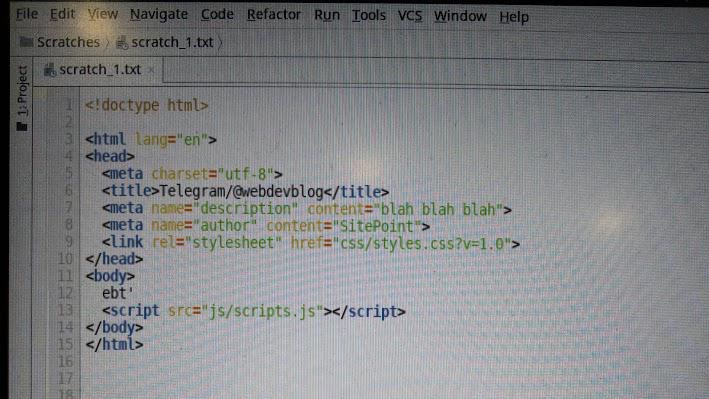
Task: Click the meta charset="utf-8" line
Action: 192,174
